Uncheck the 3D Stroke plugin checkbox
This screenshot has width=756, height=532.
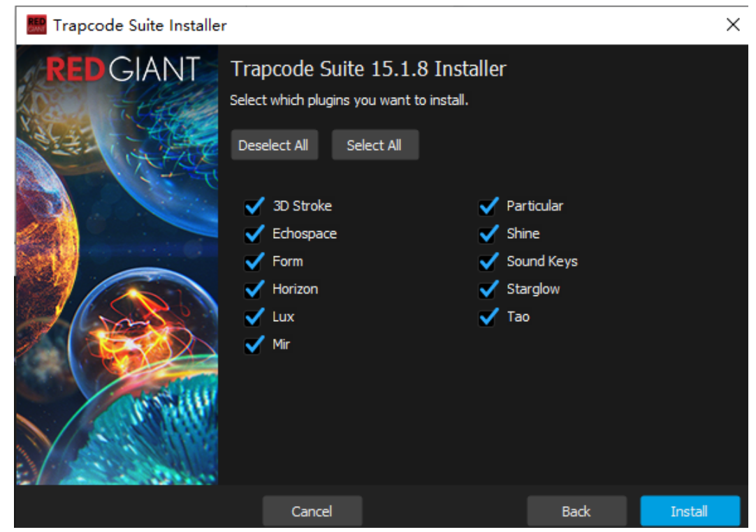253,207
